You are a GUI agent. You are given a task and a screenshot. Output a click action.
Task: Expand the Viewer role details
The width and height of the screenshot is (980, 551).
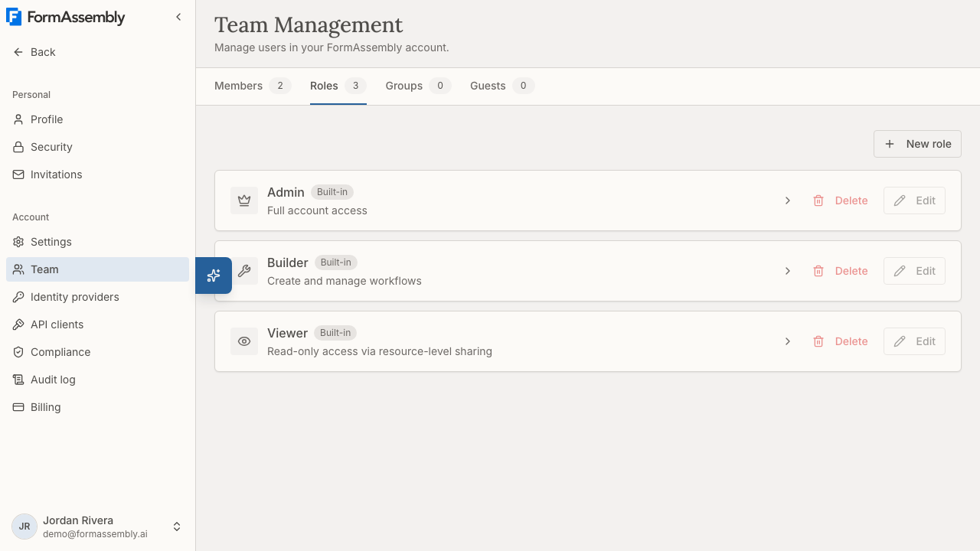[788, 341]
